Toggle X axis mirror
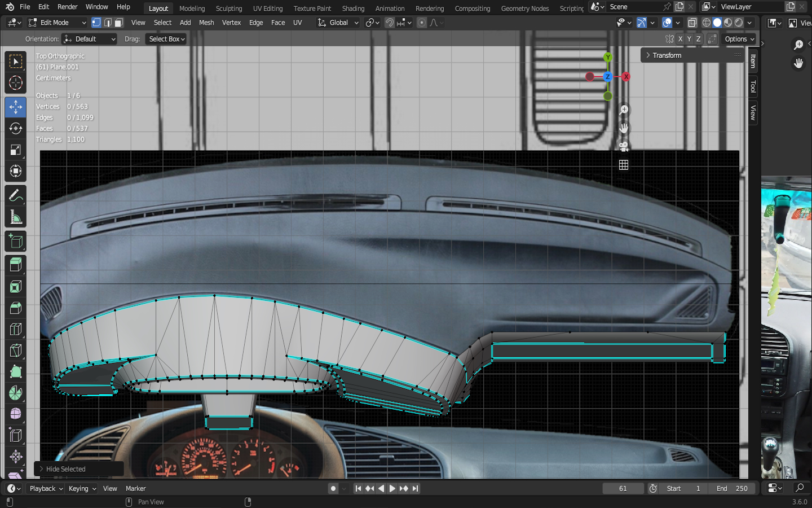This screenshot has height=508, width=812. tap(680, 39)
